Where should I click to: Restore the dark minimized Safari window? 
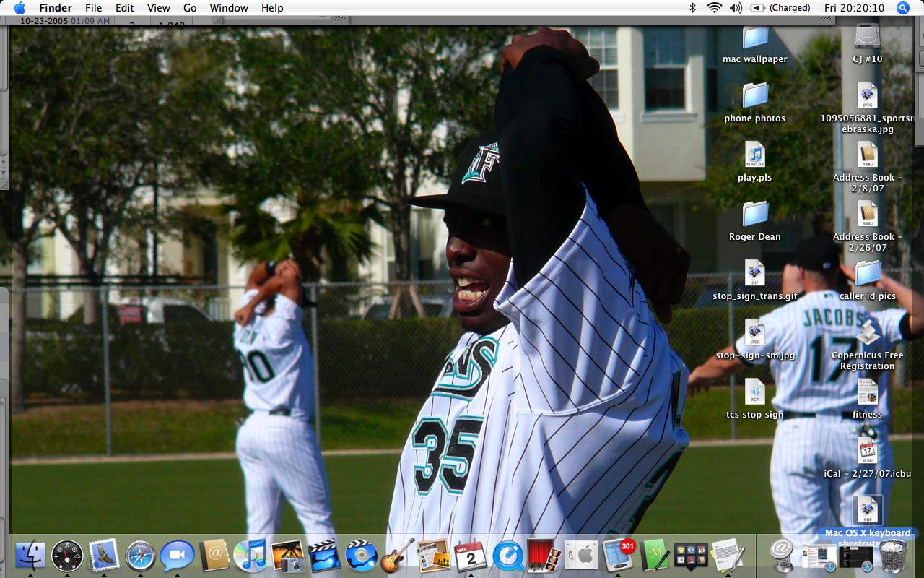(856, 556)
